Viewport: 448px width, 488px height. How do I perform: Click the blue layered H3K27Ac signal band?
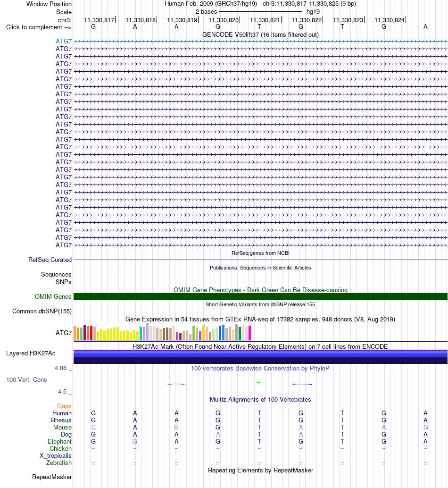[260, 357]
